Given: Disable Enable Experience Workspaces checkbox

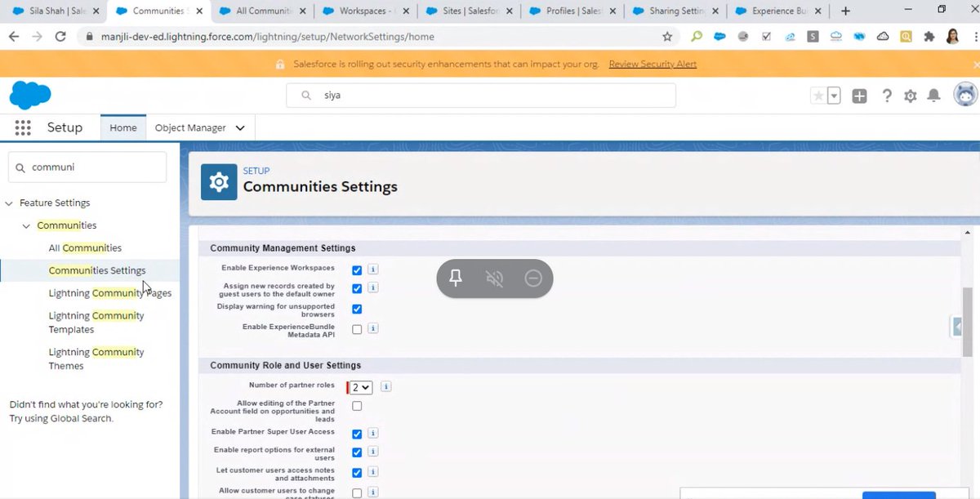Looking at the screenshot, I should (357, 269).
